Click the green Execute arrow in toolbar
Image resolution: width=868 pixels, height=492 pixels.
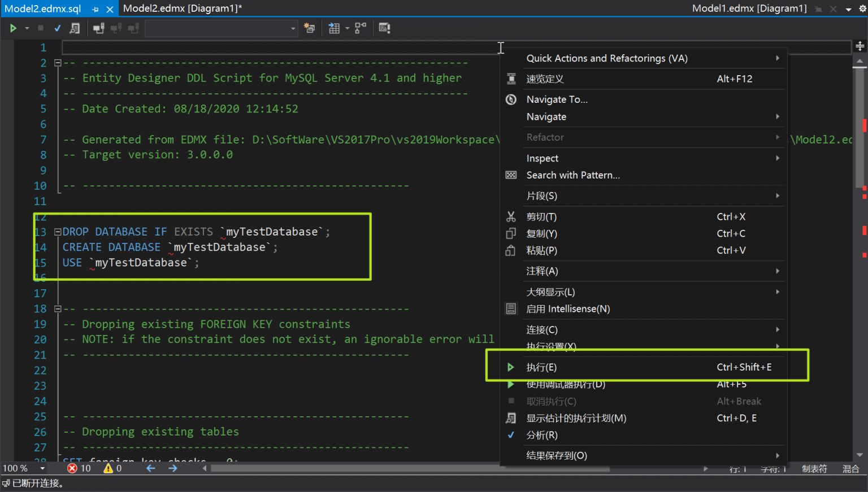pyautogui.click(x=13, y=28)
